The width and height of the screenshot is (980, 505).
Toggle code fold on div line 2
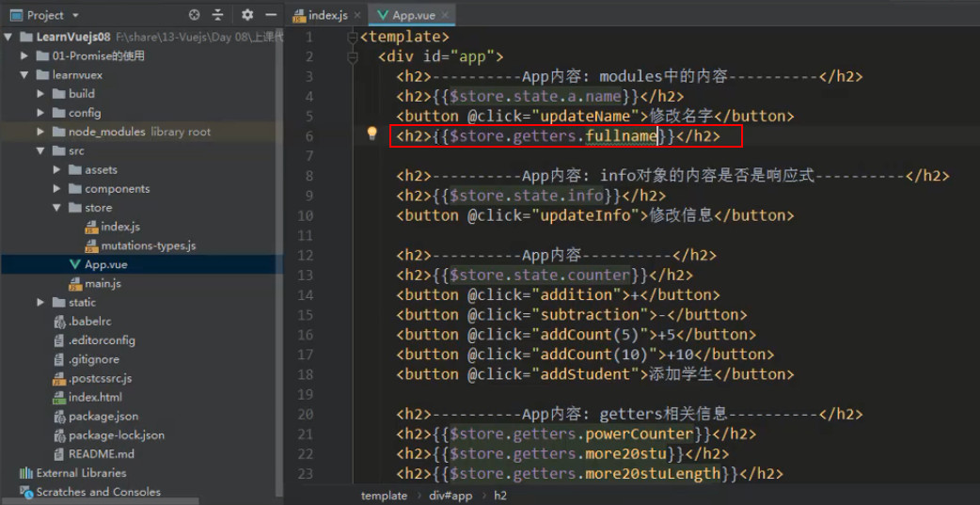[353, 56]
